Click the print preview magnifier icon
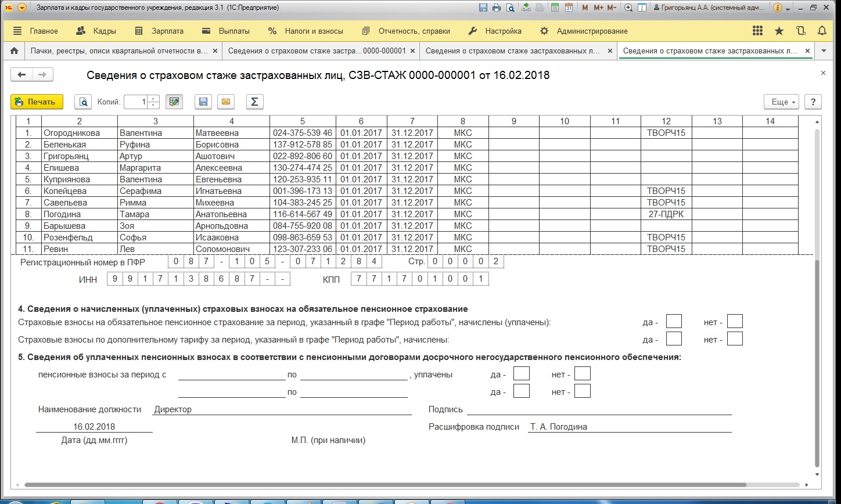Viewport: 841px width, 504px height. click(83, 102)
